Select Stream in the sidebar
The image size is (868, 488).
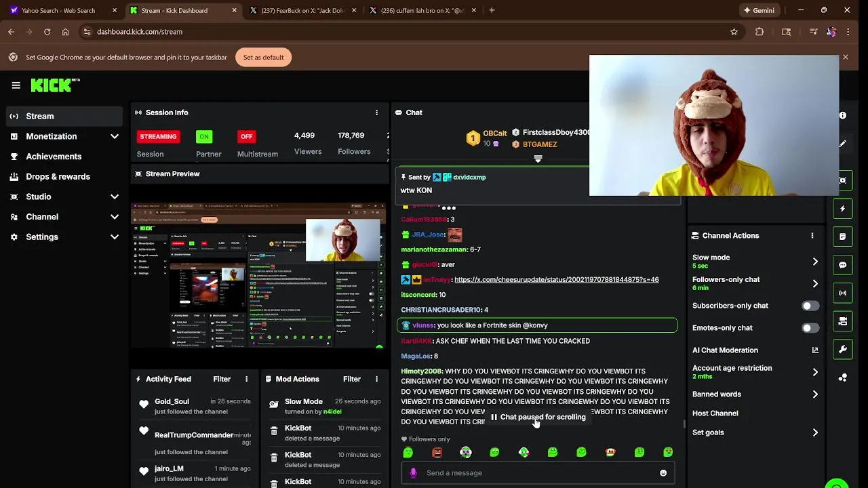click(x=64, y=116)
